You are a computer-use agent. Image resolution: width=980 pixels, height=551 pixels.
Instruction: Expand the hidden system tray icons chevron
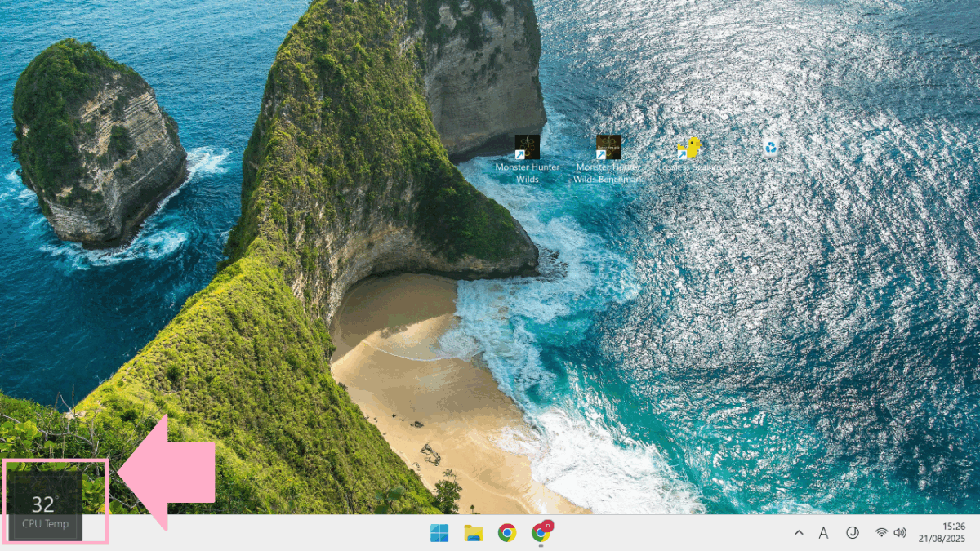799,533
